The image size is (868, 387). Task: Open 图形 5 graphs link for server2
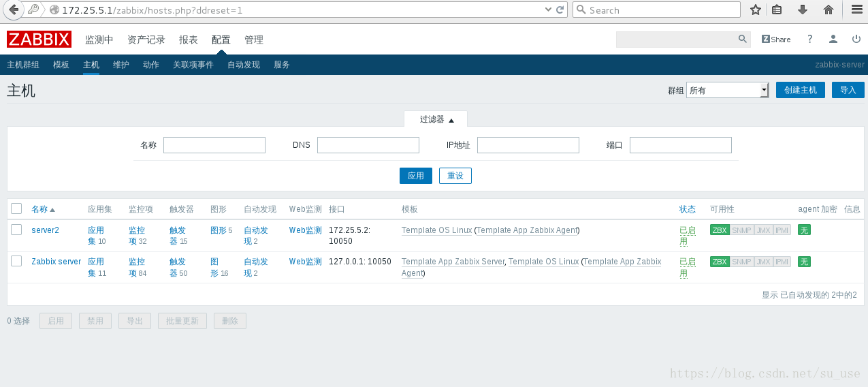(x=221, y=230)
